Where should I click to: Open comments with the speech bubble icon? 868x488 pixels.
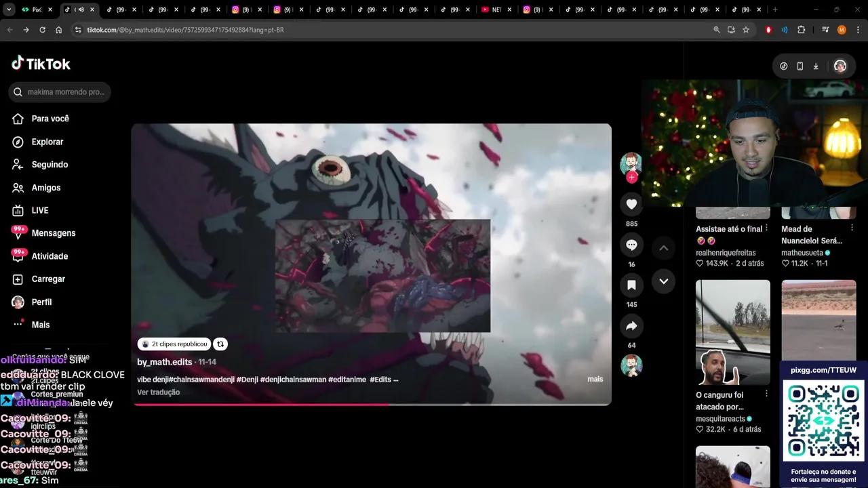631,245
